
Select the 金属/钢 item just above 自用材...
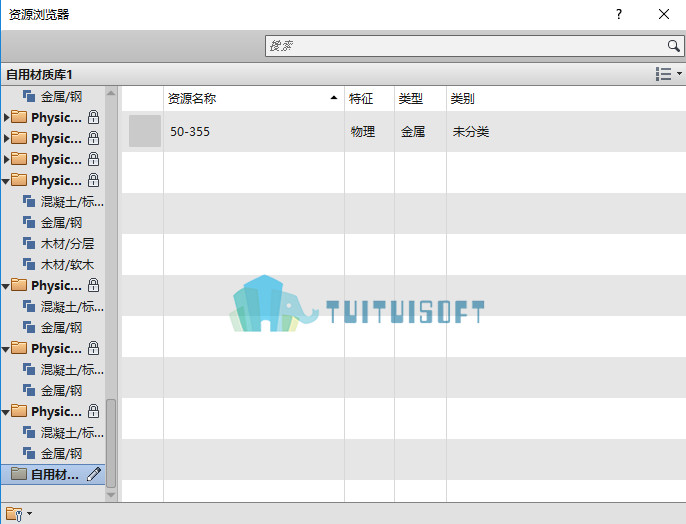pyautogui.click(x=61, y=454)
